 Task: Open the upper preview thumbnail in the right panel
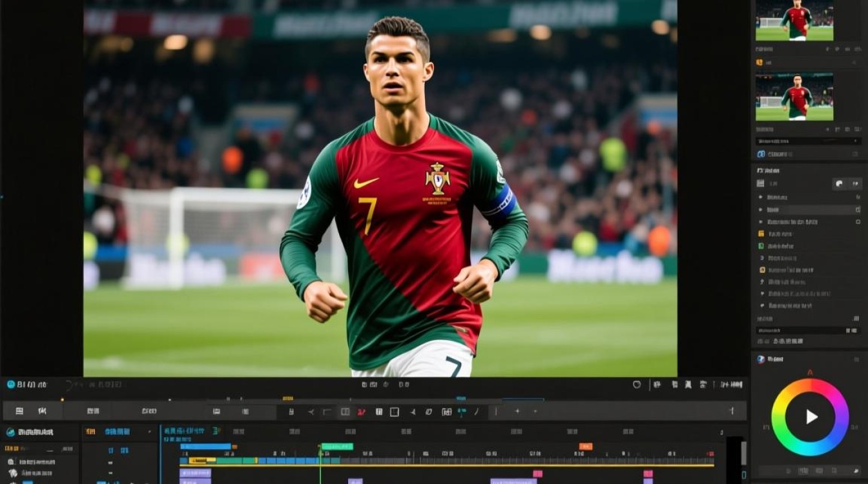point(794,21)
